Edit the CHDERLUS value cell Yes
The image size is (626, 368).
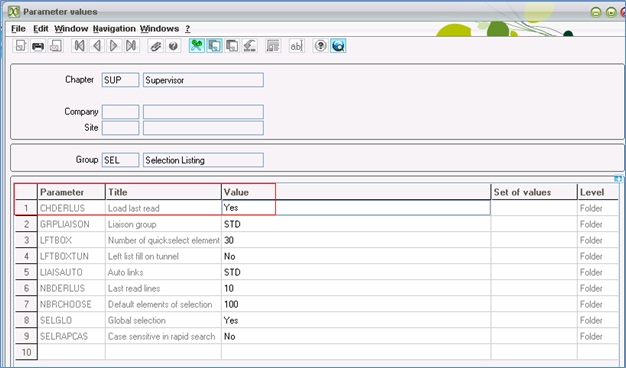click(x=356, y=208)
